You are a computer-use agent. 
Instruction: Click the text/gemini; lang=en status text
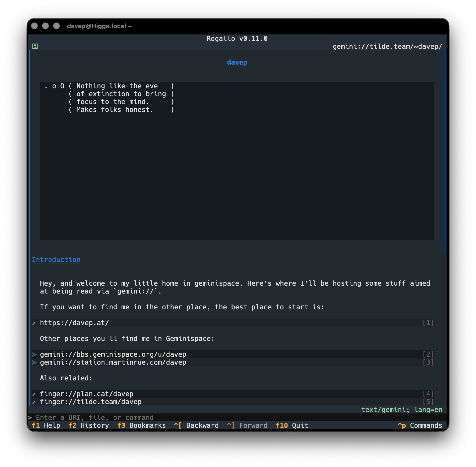(402, 410)
